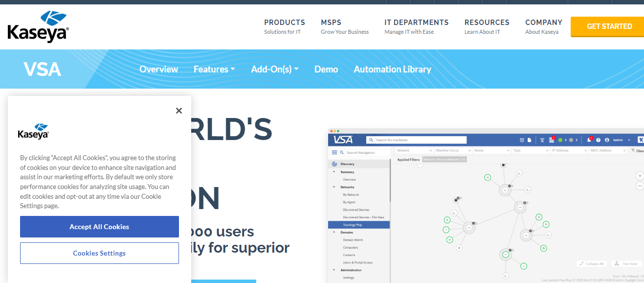Open the Demo link

tap(326, 69)
